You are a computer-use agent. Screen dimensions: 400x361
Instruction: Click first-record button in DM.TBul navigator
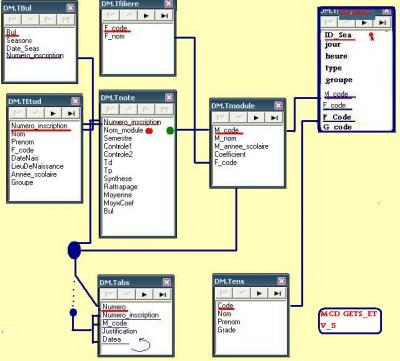[x=13, y=20]
